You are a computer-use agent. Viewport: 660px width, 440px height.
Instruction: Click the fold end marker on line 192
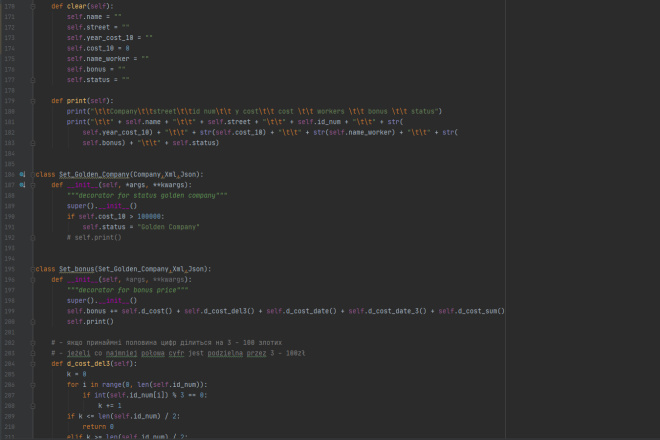[33, 237]
